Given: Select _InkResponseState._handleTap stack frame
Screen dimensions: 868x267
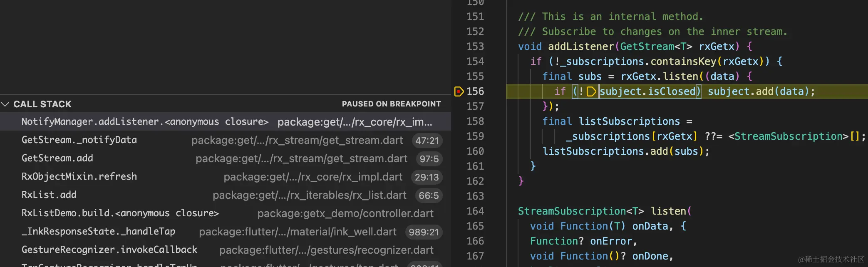Looking at the screenshot, I should (226, 232).
